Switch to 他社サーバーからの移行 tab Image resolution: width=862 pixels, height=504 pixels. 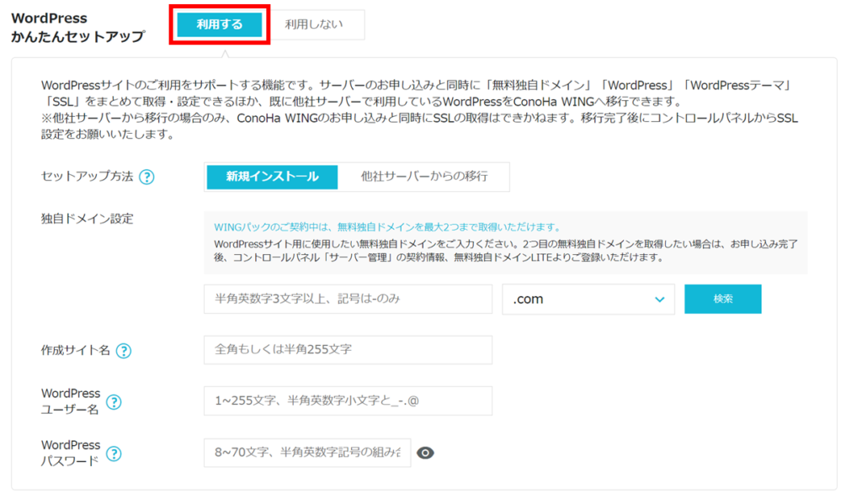[x=424, y=177]
